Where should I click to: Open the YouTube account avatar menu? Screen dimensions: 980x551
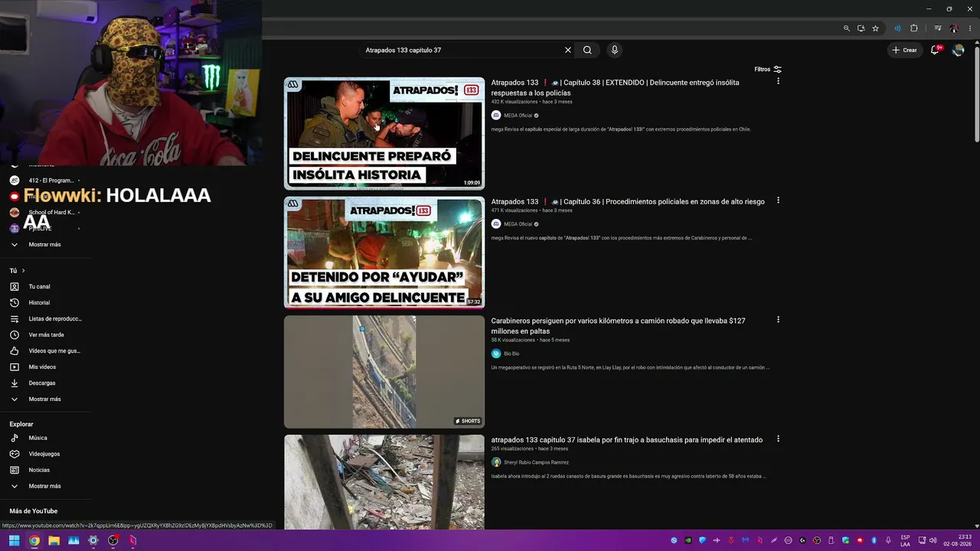pos(958,51)
